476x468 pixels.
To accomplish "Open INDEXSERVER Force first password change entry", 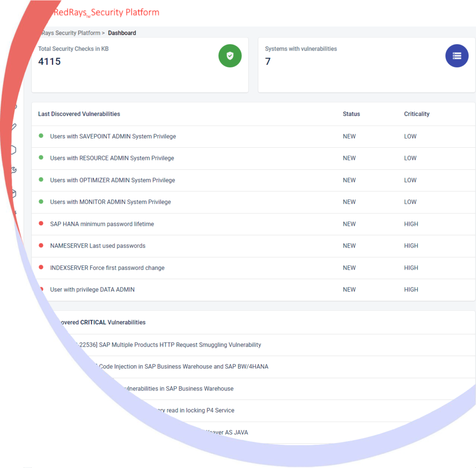I will [107, 268].
